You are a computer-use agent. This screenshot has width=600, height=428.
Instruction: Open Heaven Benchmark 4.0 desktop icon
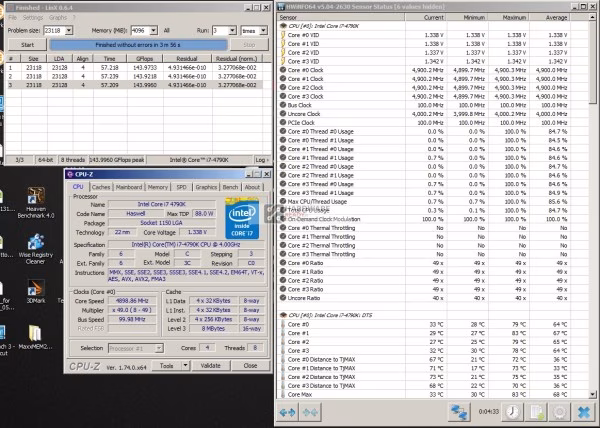click(x=36, y=203)
